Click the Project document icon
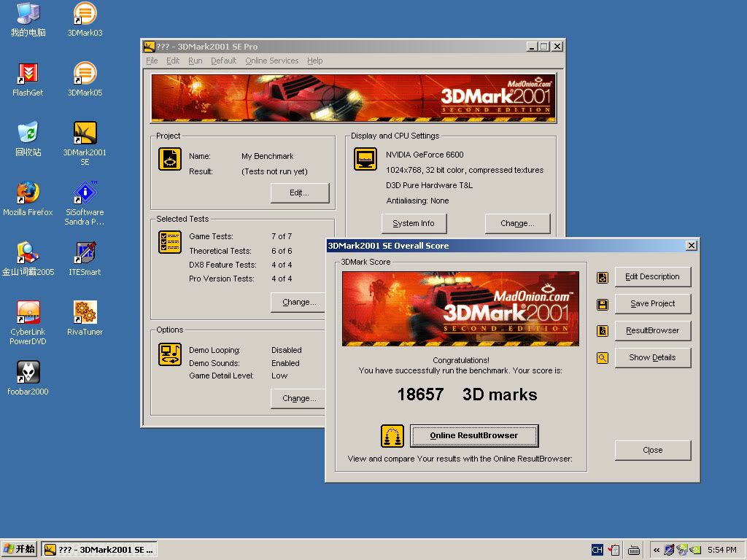This screenshot has width=747, height=560. pyautogui.click(x=169, y=159)
